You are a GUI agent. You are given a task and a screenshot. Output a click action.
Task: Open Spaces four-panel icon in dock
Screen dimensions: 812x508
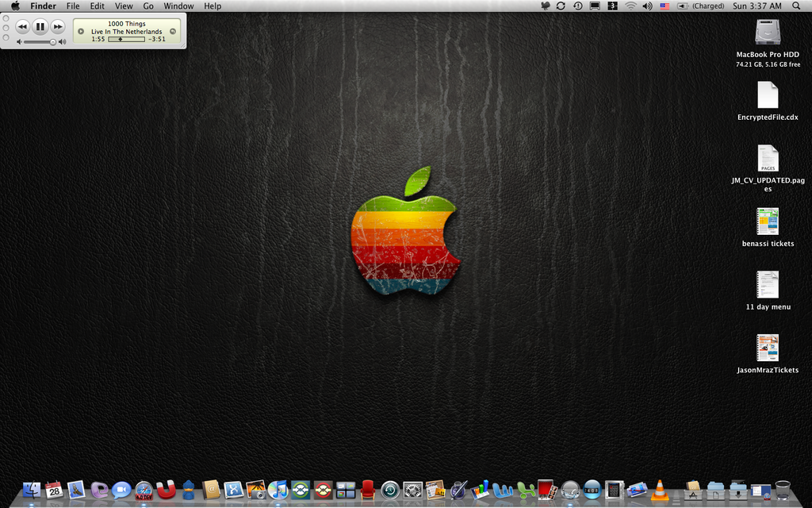coord(346,490)
